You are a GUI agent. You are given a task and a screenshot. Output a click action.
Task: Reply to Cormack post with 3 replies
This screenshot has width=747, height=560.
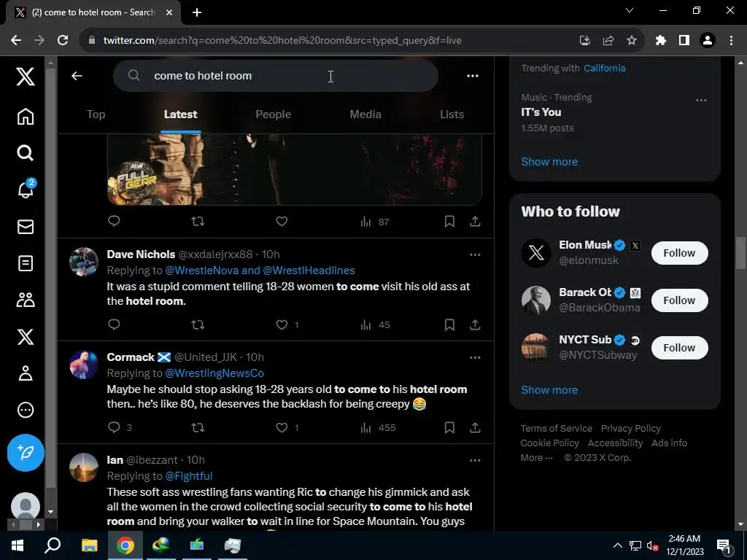tap(120, 427)
